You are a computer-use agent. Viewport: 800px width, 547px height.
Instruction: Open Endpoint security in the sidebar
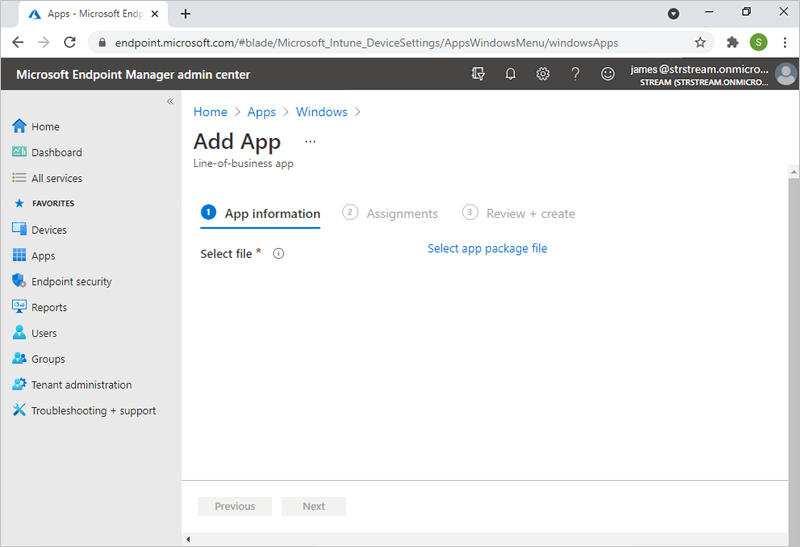point(71,282)
